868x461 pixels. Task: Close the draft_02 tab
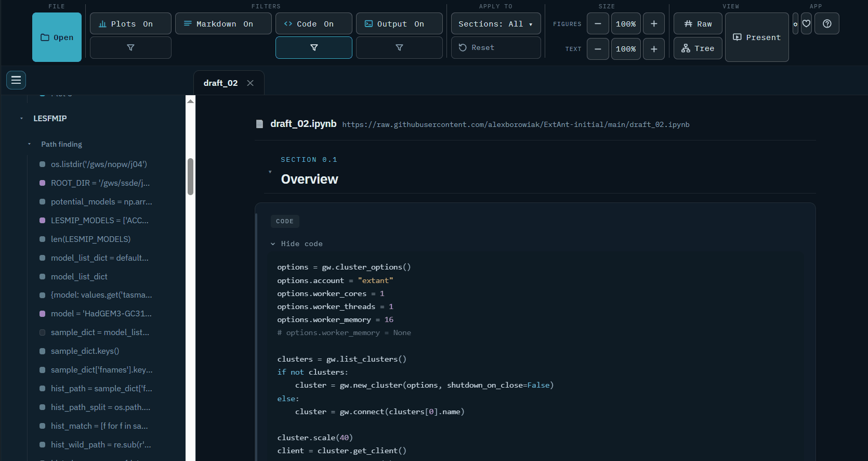pos(251,83)
